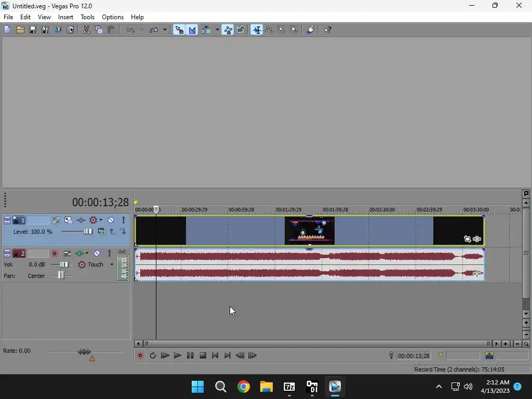Screen dimensions: 532x399
Task: Click the Stop button
Action: point(203,355)
